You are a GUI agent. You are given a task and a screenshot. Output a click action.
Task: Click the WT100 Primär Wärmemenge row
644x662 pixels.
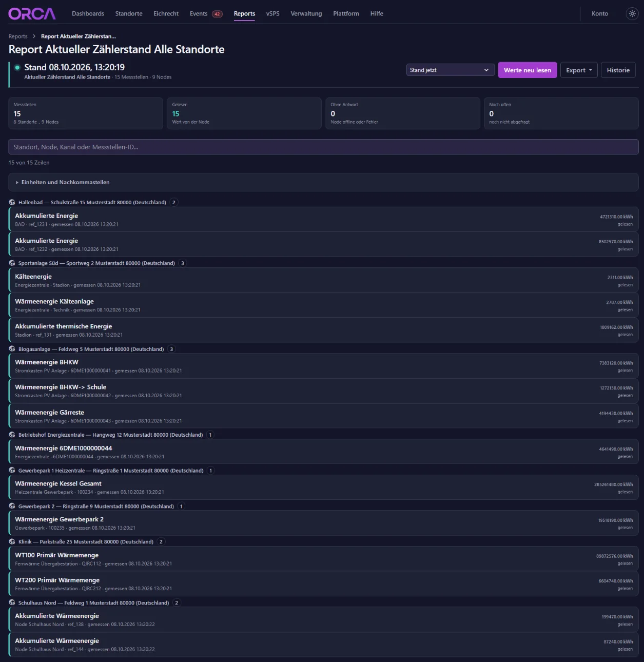click(323, 559)
